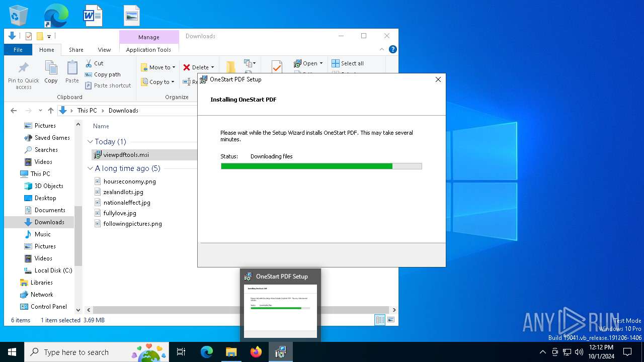Open the Application Tools tab
This screenshot has height=362, width=644.
coord(148,50)
